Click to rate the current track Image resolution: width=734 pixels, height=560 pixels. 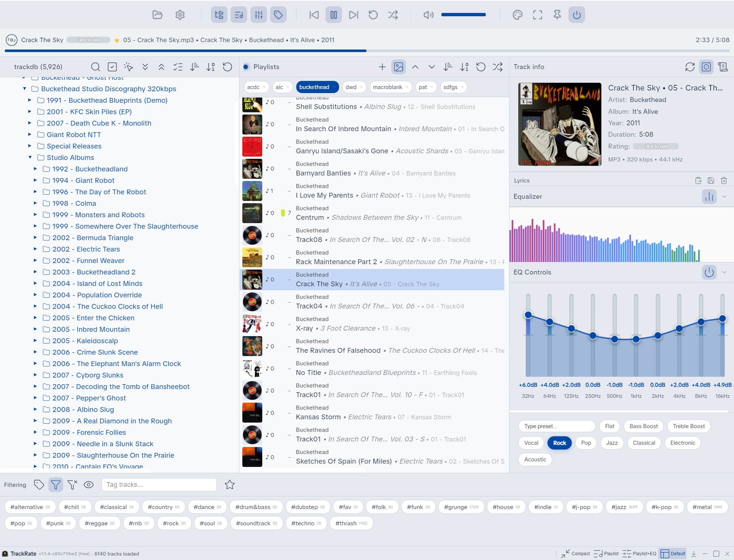88,40
